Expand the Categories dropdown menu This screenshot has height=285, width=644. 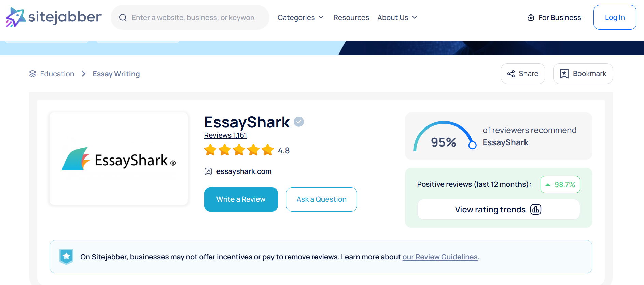point(300,18)
